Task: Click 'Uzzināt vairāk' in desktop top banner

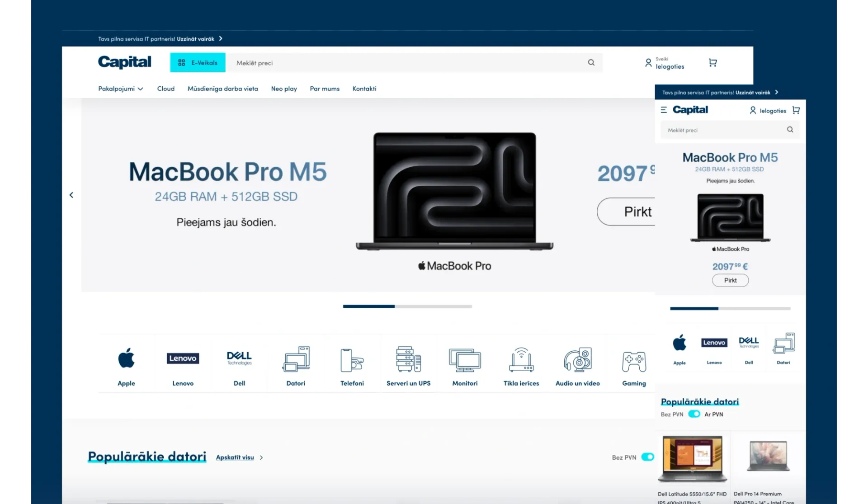Action: click(x=195, y=39)
